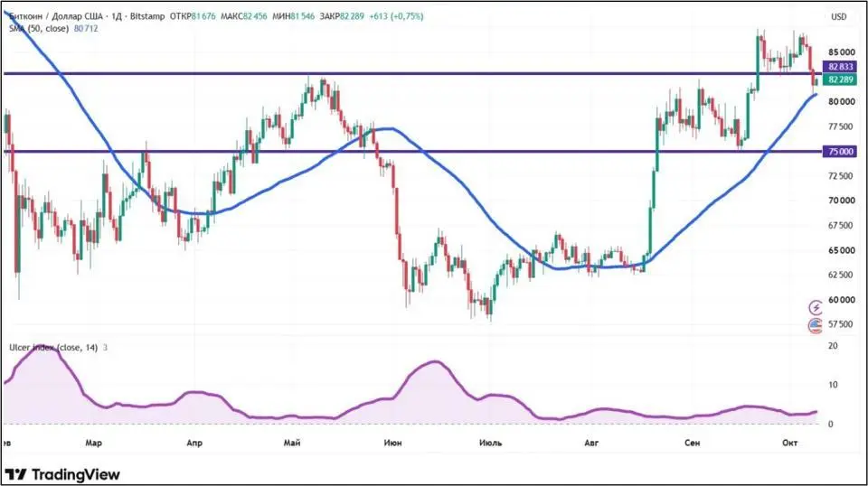Screen dimensions: 868x486
Task: Click the 77 500 price scale label
Action: [842, 126]
